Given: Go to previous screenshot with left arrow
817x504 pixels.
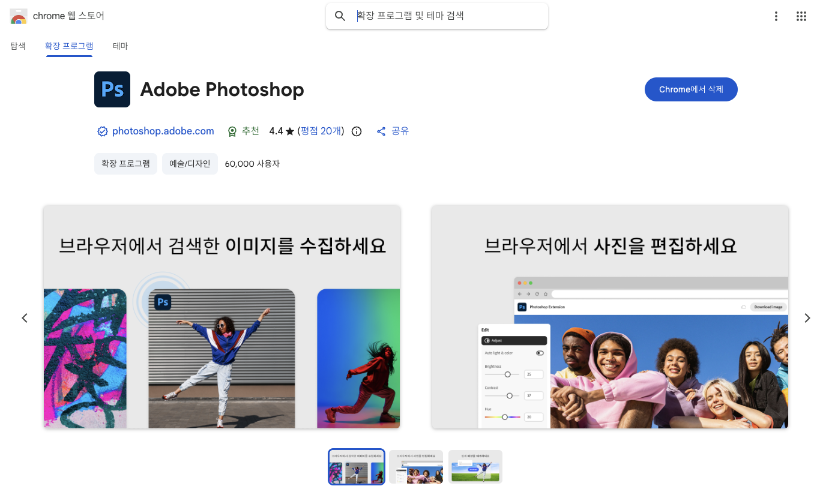Looking at the screenshot, I should 25,318.
